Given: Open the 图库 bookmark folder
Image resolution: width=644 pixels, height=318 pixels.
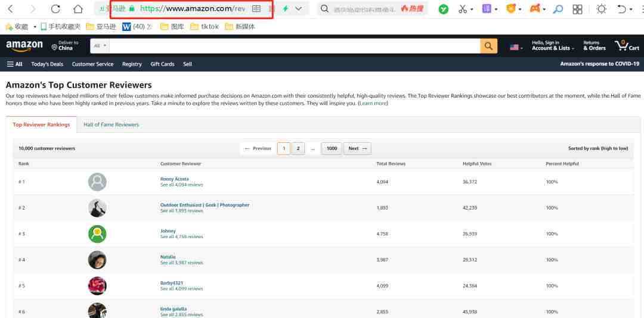Looking at the screenshot, I should click(x=172, y=27).
